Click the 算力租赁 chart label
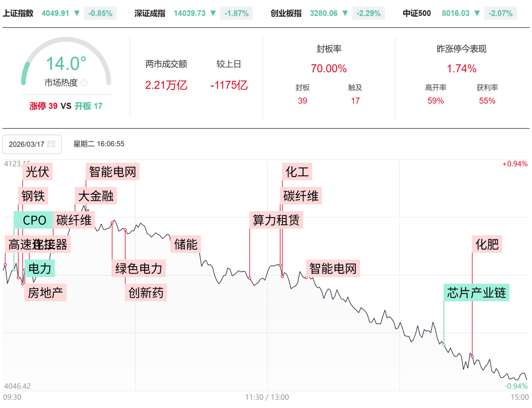The image size is (532, 408). coord(276,220)
